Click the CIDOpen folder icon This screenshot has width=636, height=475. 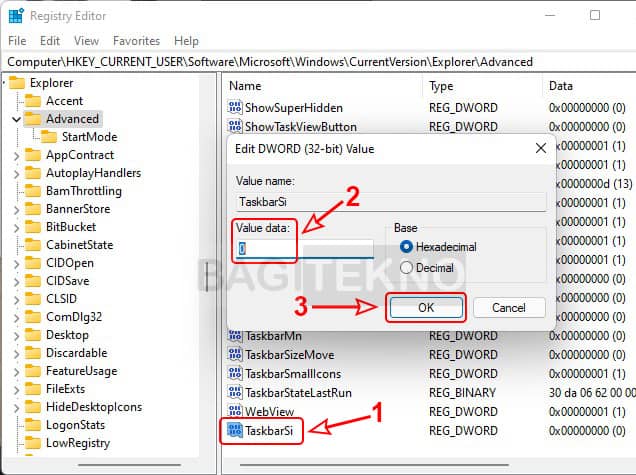33,263
